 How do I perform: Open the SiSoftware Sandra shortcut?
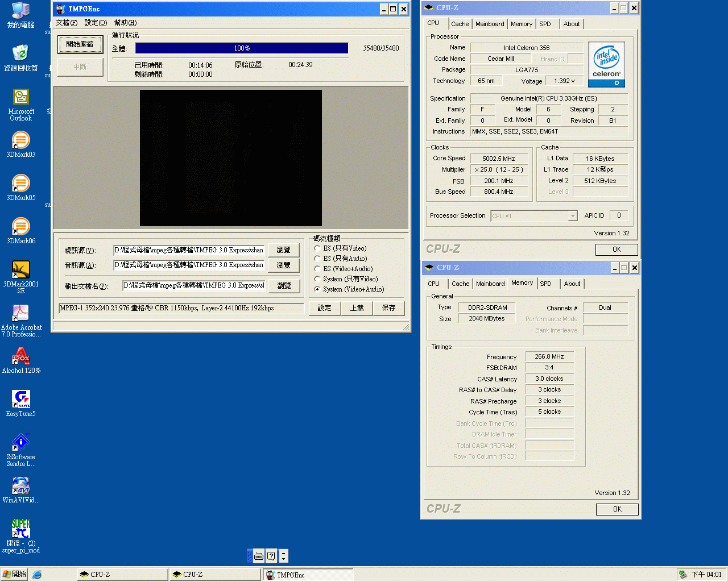coord(21,450)
